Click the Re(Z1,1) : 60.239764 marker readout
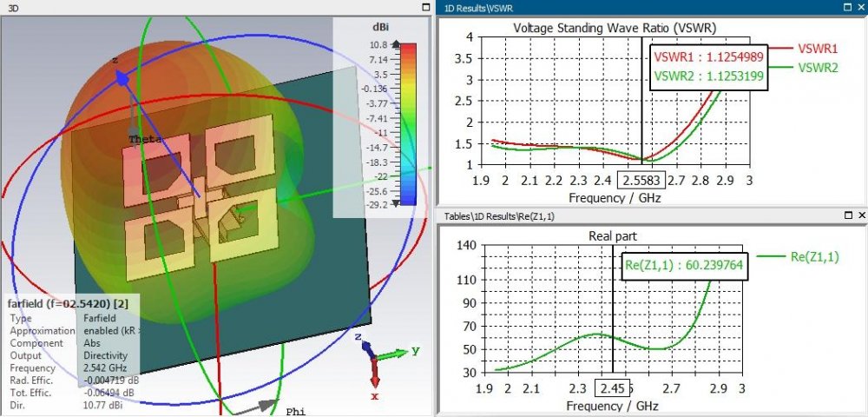Image resolution: width=868 pixels, height=417 pixels. (x=684, y=265)
